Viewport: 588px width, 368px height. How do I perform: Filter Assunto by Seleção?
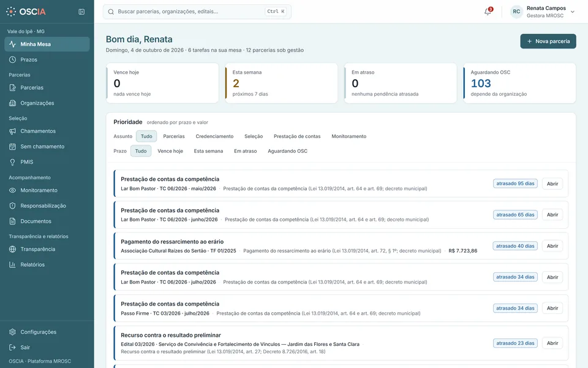click(x=254, y=136)
